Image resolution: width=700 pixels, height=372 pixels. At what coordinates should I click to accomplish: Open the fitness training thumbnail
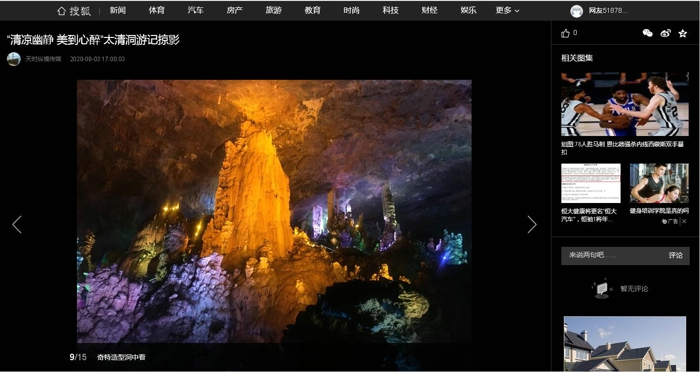point(659,183)
